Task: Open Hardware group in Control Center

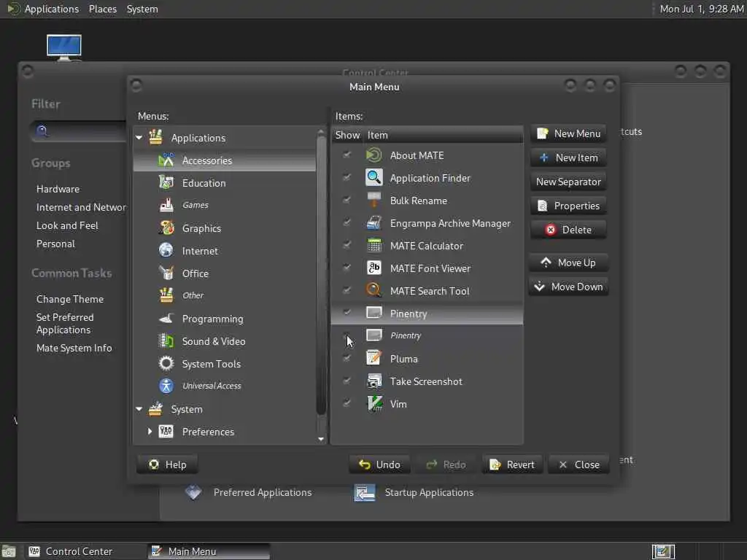Action: coord(58,189)
